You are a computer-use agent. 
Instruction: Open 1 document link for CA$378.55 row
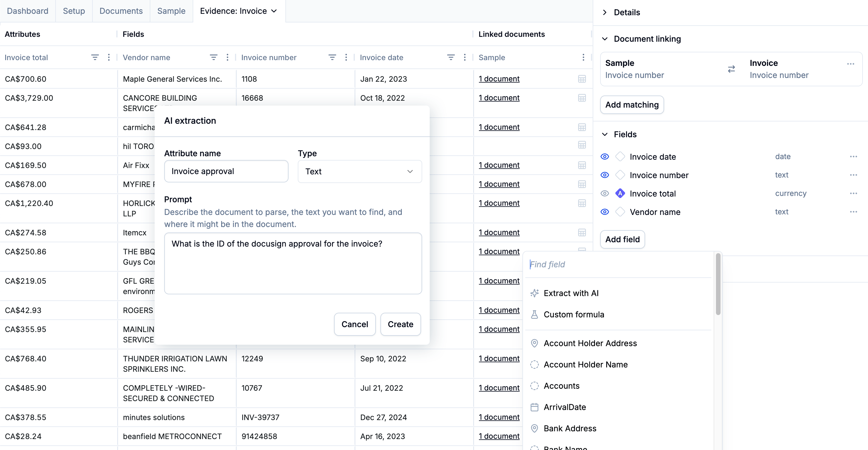coord(499,417)
